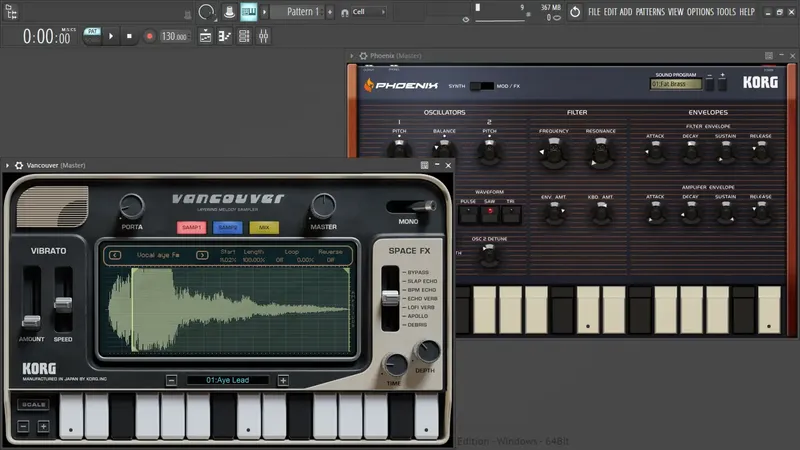800x450 pixels.
Task: Click the snap magnet icon beside Cell
Action: [x=345, y=12]
